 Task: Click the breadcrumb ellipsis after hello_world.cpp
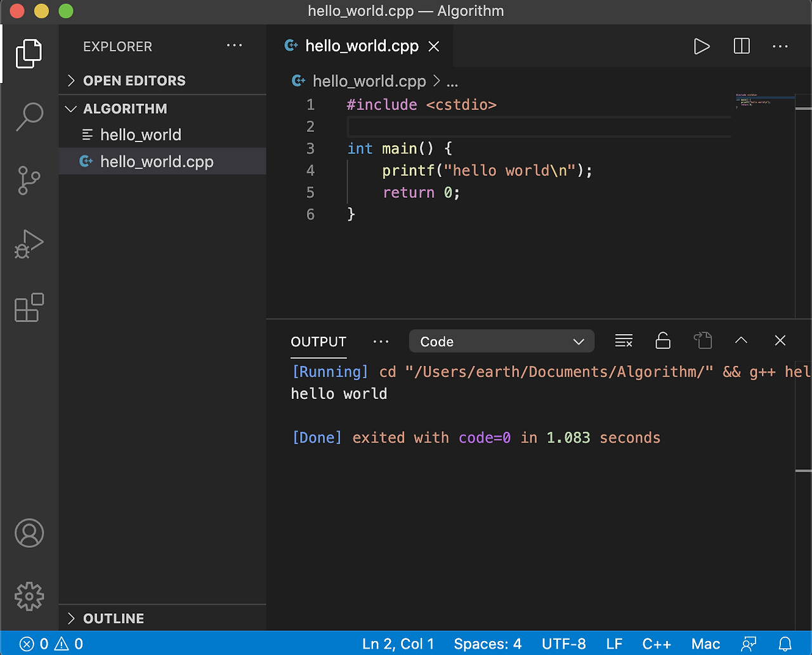click(452, 82)
